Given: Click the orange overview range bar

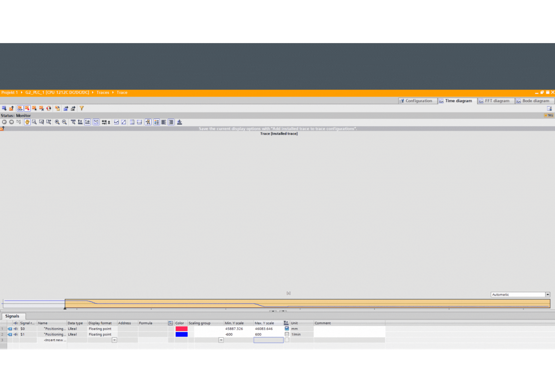Looking at the screenshot, I should click(x=307, y=303).
